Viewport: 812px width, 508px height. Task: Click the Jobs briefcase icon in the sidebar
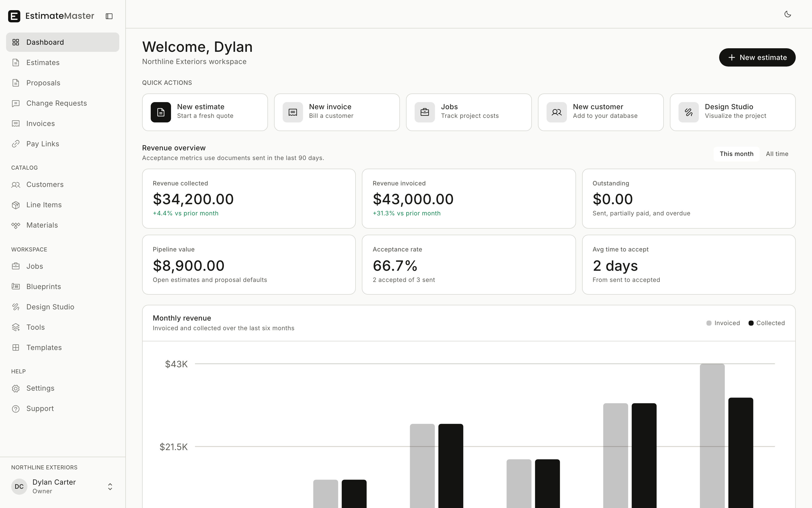point(16,266)
